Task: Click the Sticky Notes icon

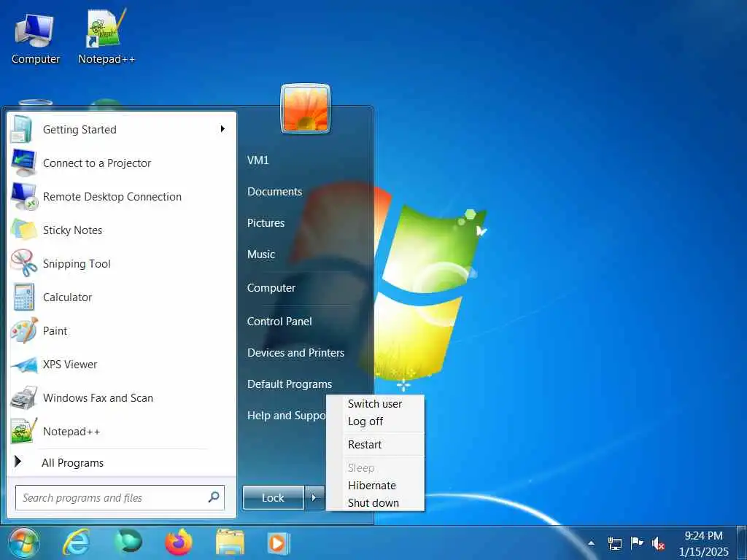Action: tap(23, 230)
